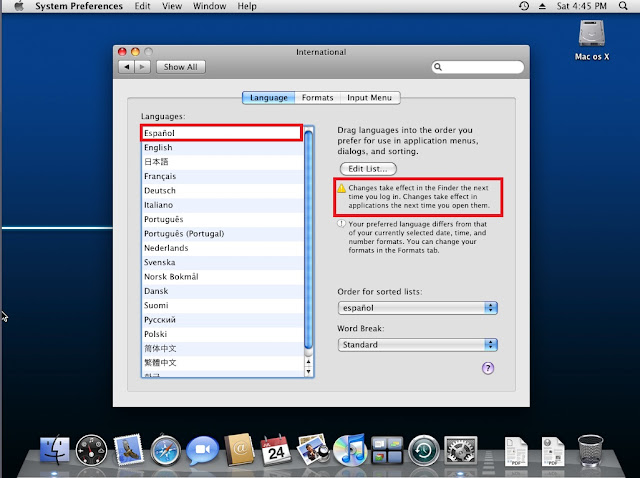
Task: Open the View menu
Action: (172, 6)
